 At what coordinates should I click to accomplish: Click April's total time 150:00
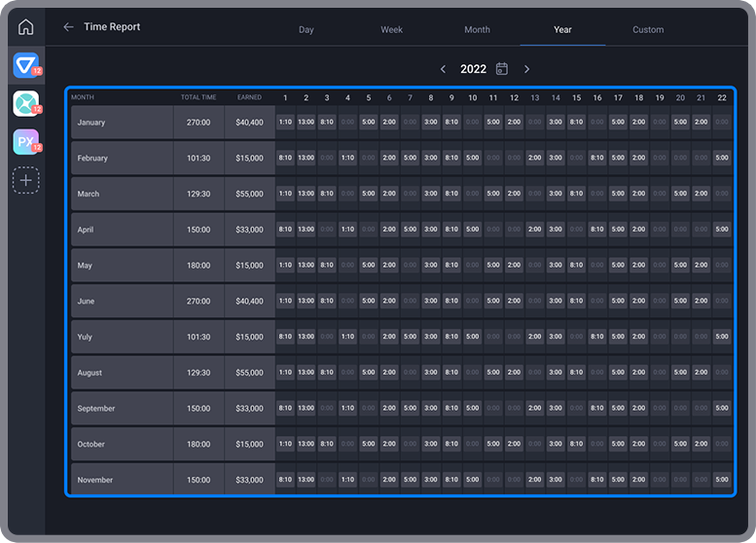(x=198, y=230)
